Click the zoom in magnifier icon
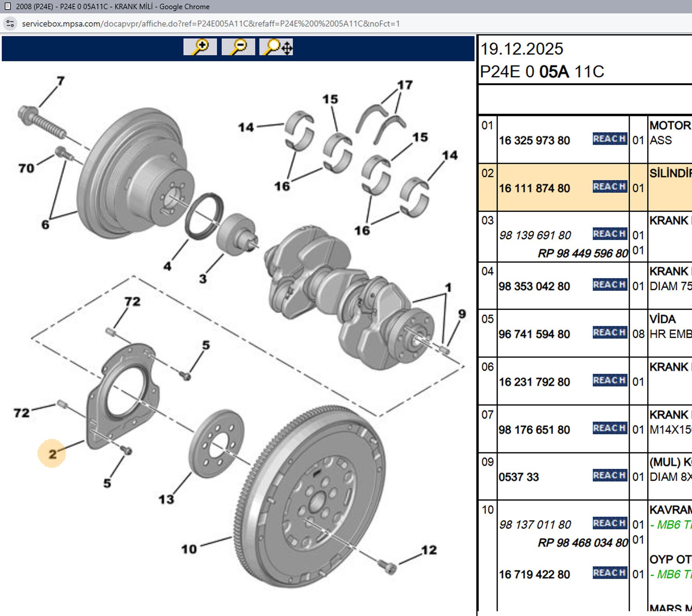692x616 pixels. (200, 47)
